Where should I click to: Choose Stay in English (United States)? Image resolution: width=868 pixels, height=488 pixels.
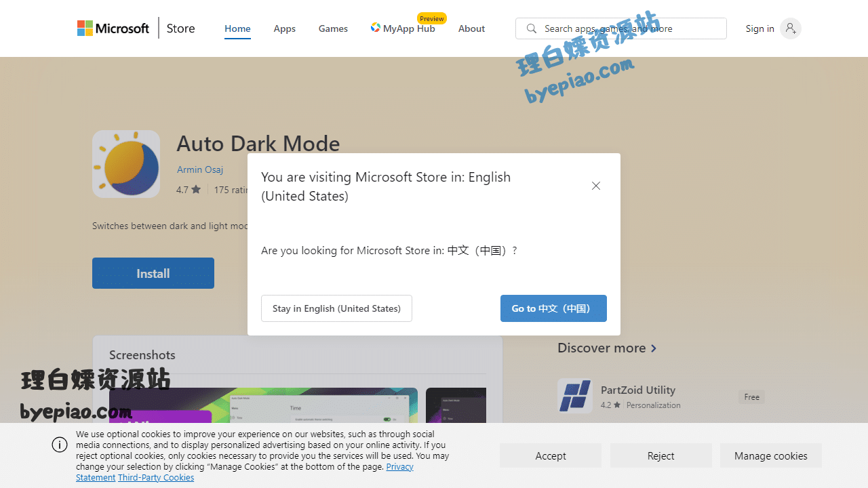tap(336, 308)
